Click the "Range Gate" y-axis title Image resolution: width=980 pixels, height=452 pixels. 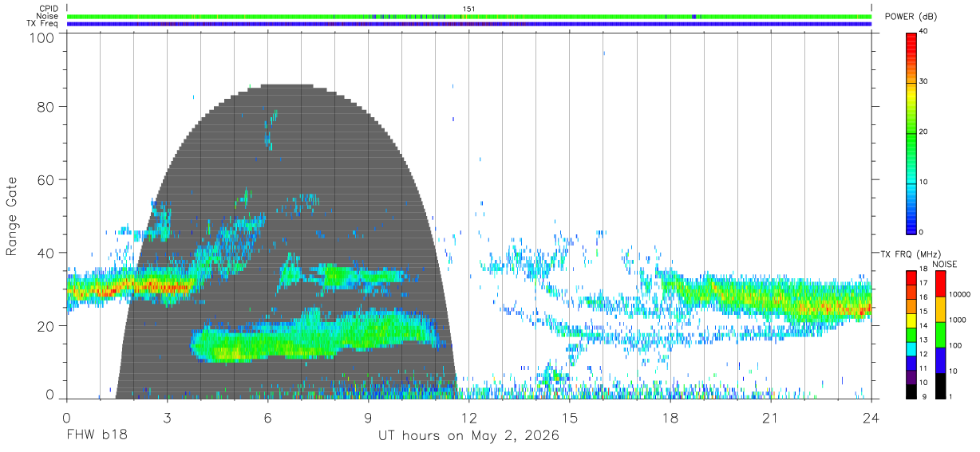click(12, 216)
